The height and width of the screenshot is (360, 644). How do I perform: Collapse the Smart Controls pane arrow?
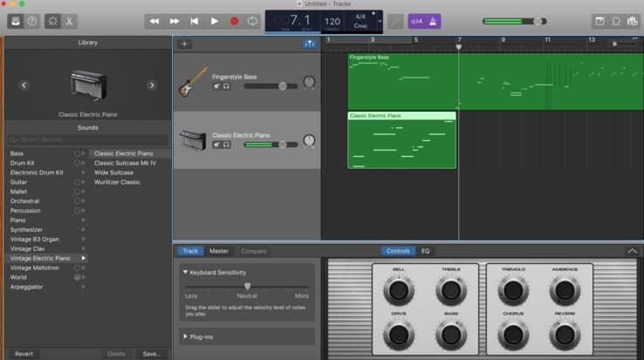click(632, 251)
